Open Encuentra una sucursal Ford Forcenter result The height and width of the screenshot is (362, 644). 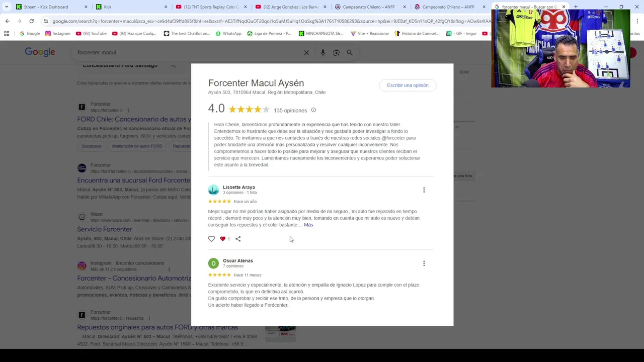coord(134,180)
